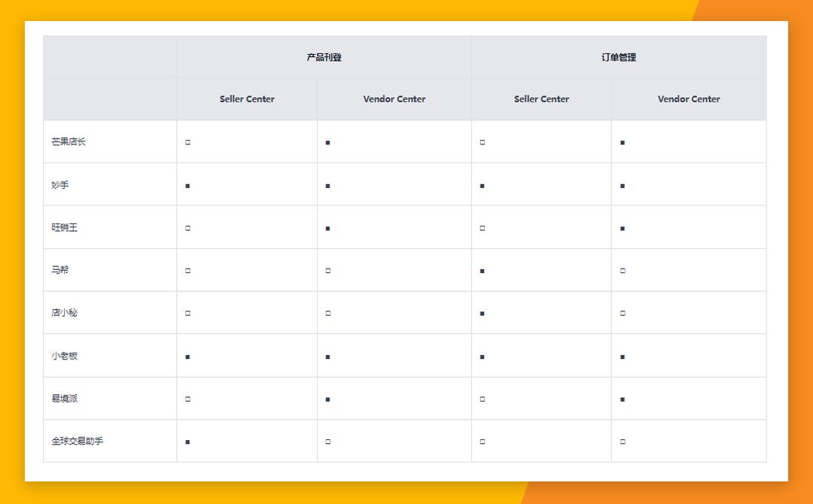Select the 马帮 row label
The height and width of the screenshot is (504, 813).
tap(60, 269)
